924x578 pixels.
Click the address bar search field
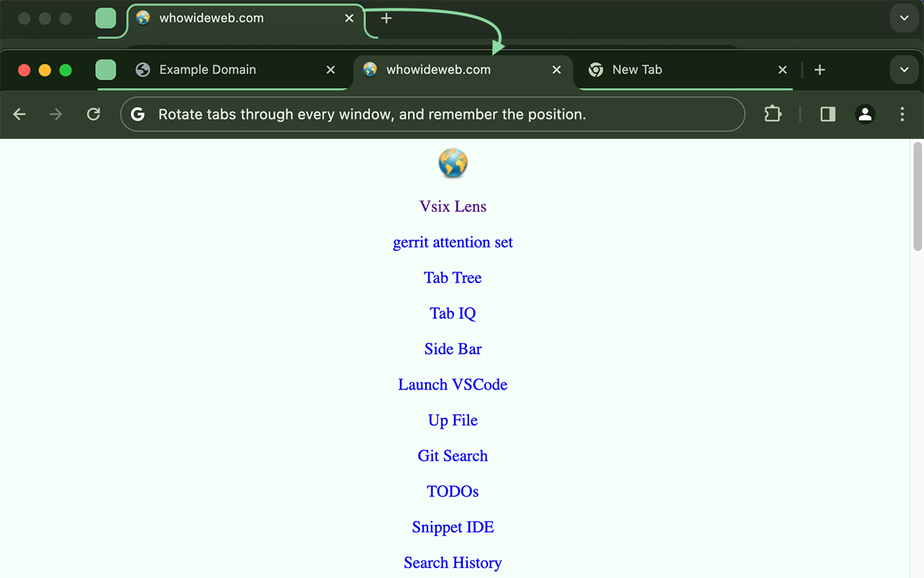pyautogui.click(x=433, y=114)
